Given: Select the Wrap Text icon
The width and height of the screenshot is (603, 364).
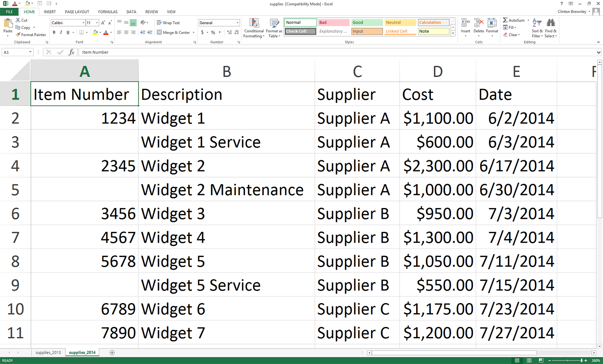Looking at the screenshot, I should [159, 22].
